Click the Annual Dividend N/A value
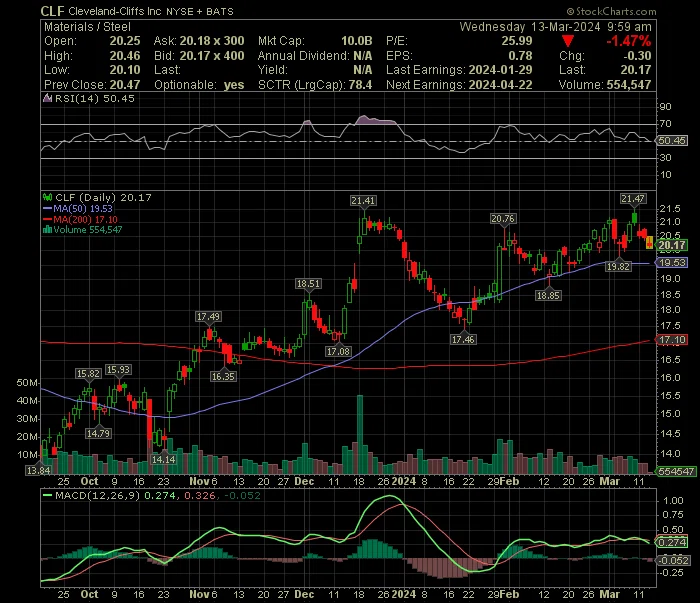This screenshot has height=603, width=700. 362,56
